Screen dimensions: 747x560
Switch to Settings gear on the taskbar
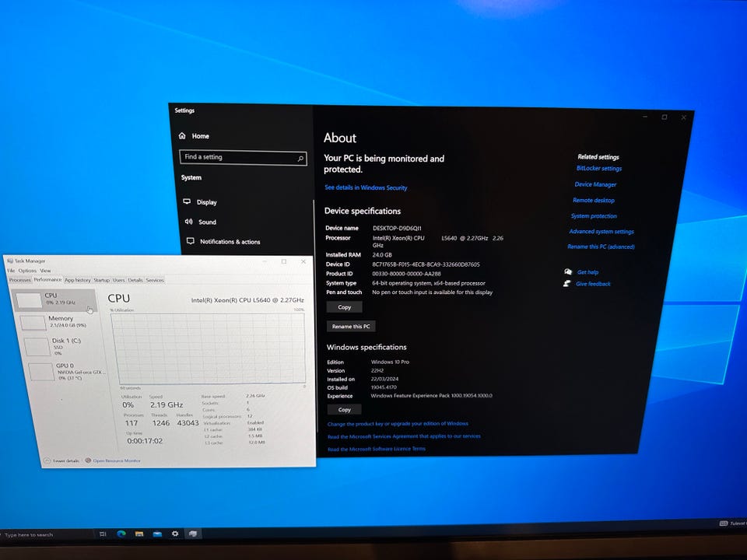click(x=175, y=534)
